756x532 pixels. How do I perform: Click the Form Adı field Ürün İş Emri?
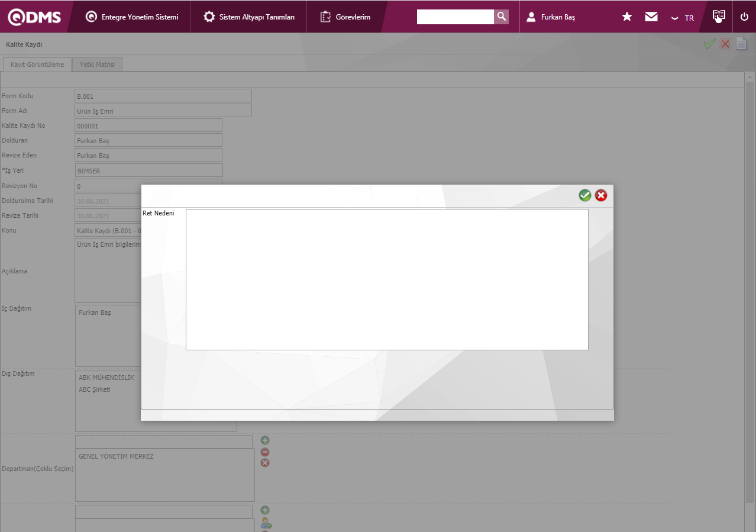point(163,111)
